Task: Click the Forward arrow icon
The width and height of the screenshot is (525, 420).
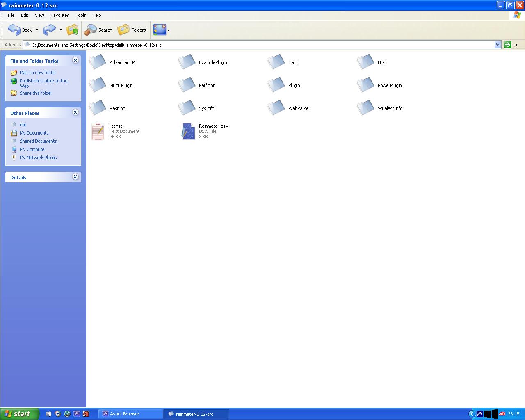Action: 49,30
